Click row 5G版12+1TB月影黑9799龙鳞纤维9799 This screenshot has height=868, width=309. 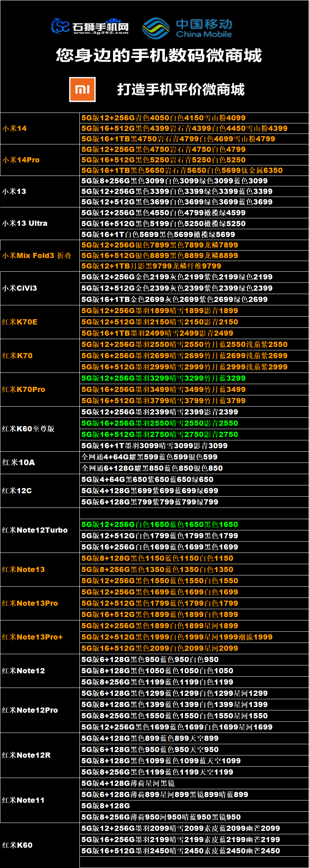194,266
